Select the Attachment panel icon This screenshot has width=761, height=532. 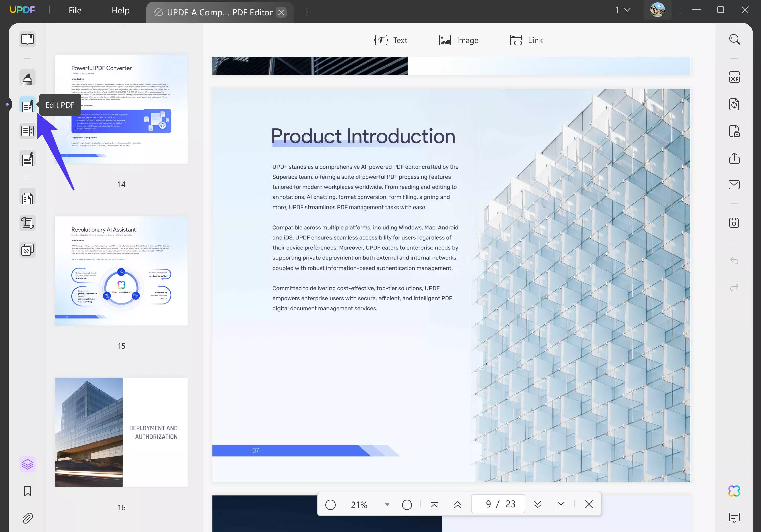click(27, 518)
